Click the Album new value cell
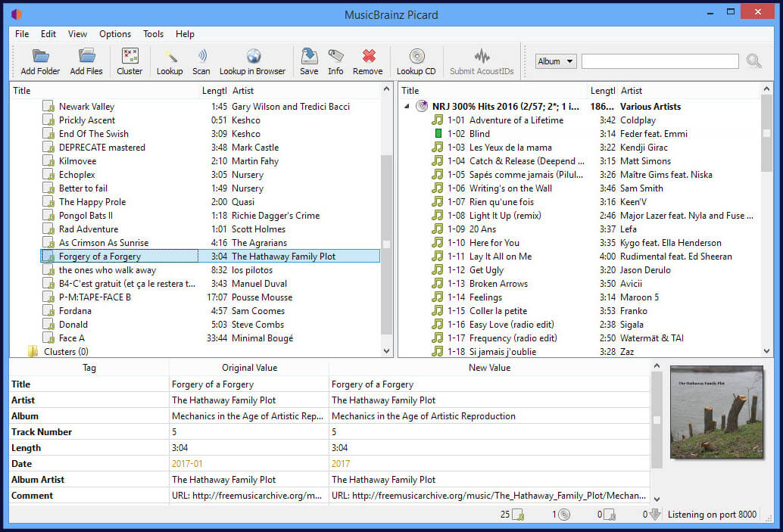Image resolution: width=783 pixels, height=532 pixels. [x=489, y=415]
